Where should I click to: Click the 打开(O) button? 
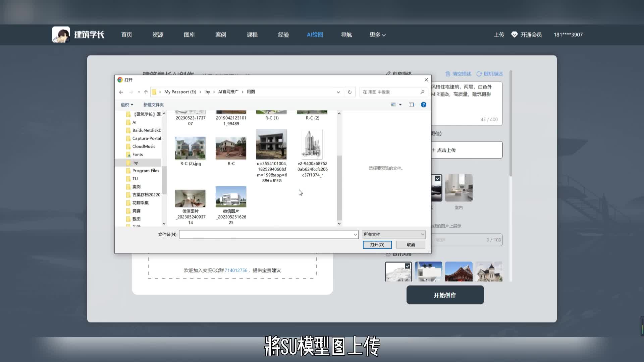tap(377, 245)
